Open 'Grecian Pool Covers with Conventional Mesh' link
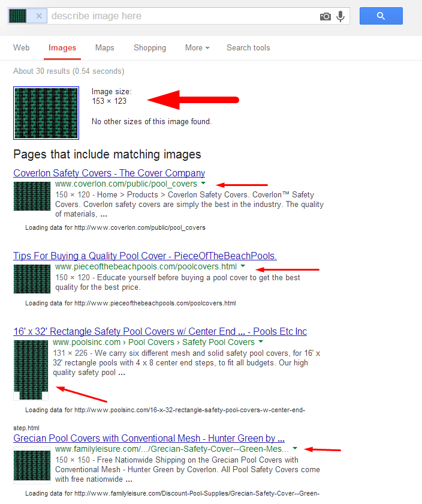The height and width of the screenshot is (504, 422). [x=149, y=438]
